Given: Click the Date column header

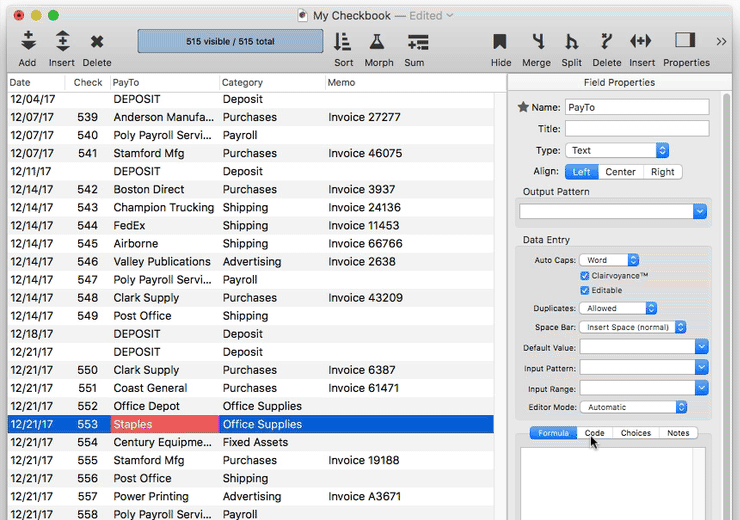Looking at the screenshot, I should [x=36, y=83].
